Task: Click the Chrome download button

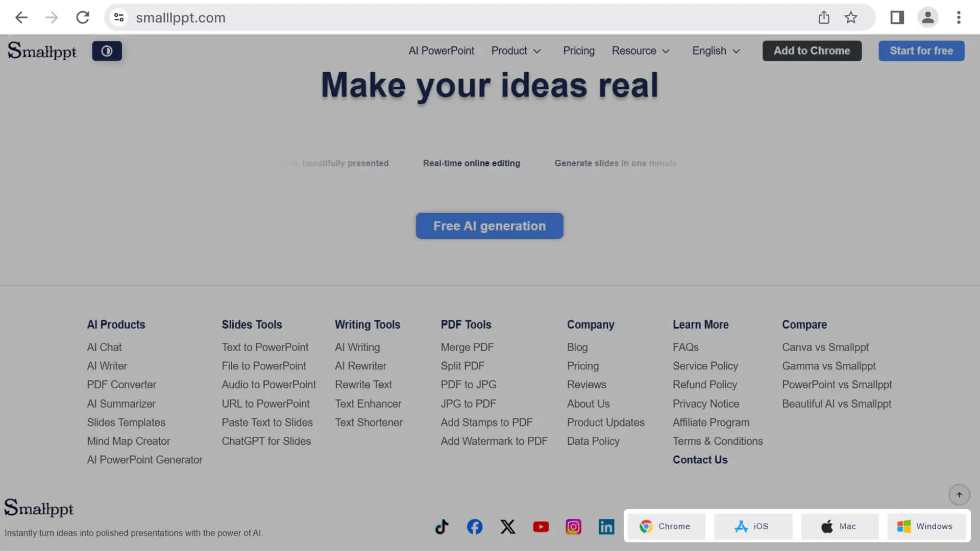Action: coord(666,526)
